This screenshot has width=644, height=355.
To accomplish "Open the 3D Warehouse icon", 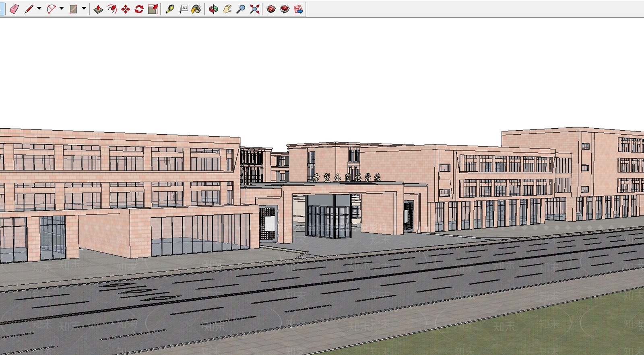I will coord(271,9).
